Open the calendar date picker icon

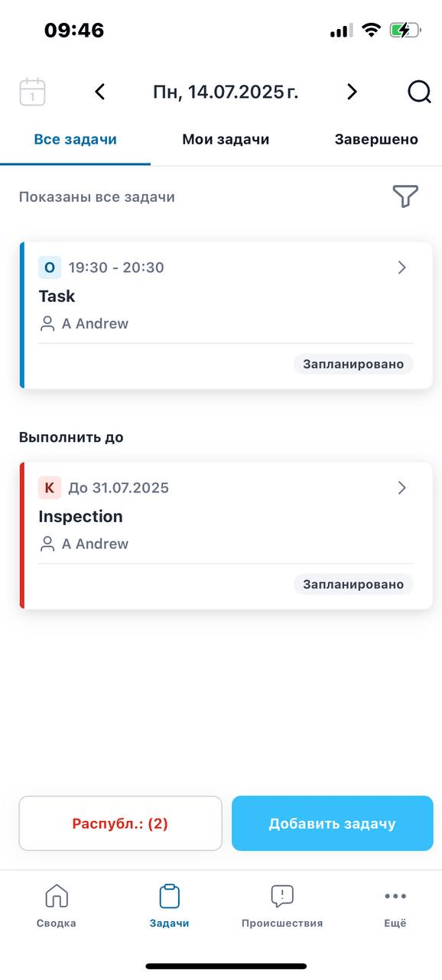[31, 91]
